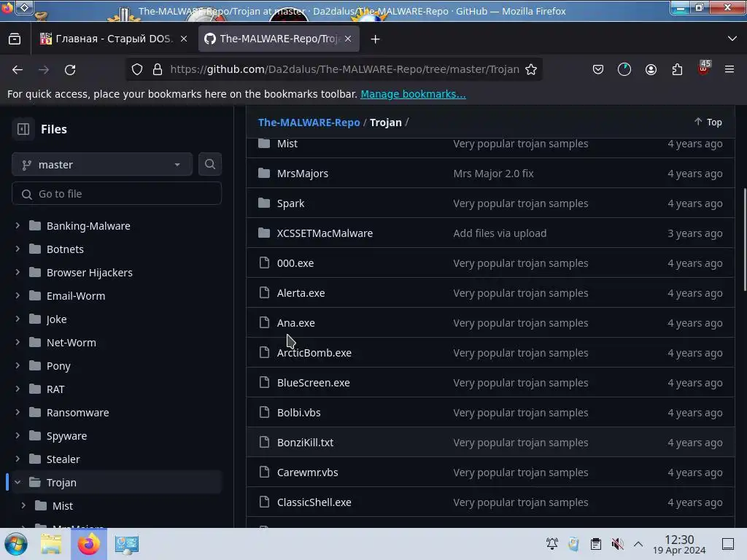This screenshot has height=560, width=747.
Task: Open XCSSETMacMalware folder
Action: point(325,233)
